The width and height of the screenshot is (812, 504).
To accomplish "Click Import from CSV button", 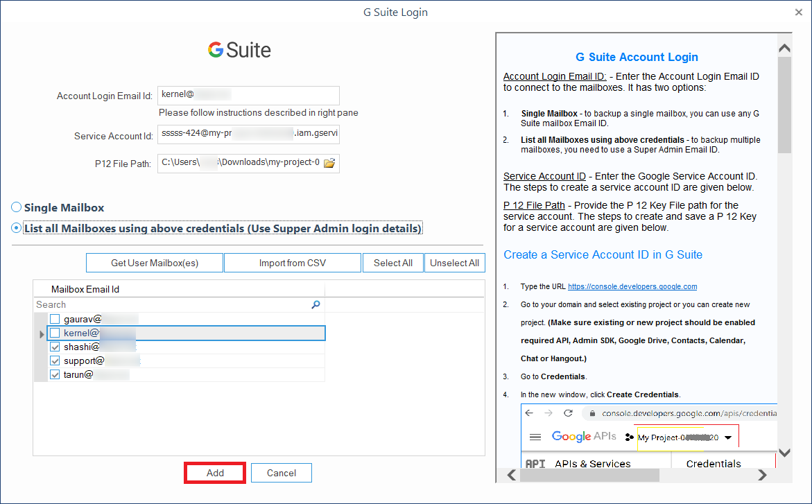I will click(293, 263).
